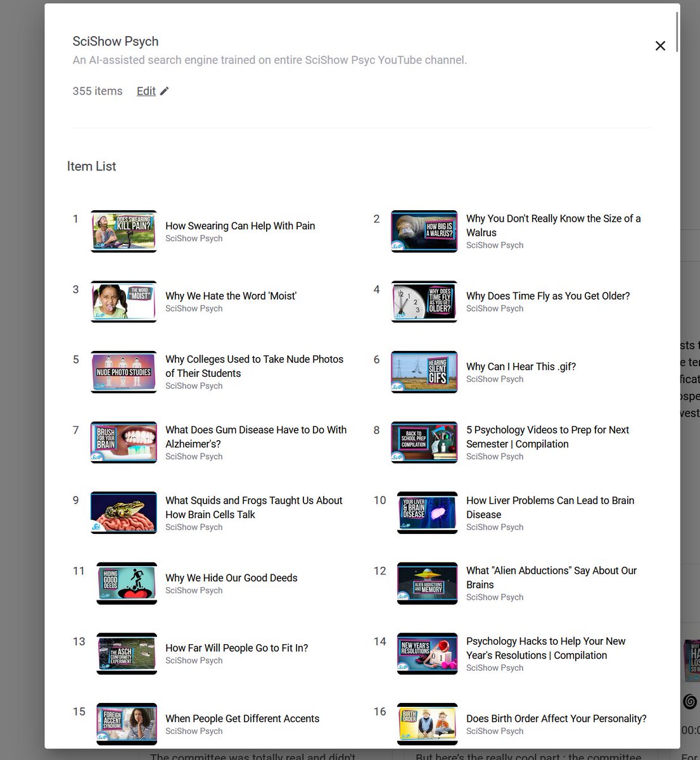Select title 'What Squids and Frogs Taught Us'
The image size is (700, 760).
pos(253,507)
